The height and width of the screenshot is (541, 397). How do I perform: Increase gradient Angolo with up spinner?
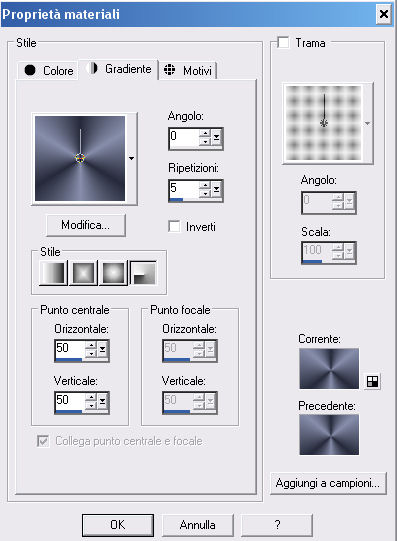click(205, 134)
